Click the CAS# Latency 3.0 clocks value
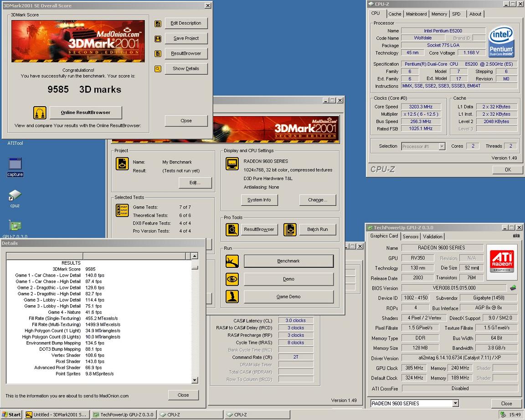Viewport: 525px width, 420px height. pyautogui.click(x=296, y=321)
